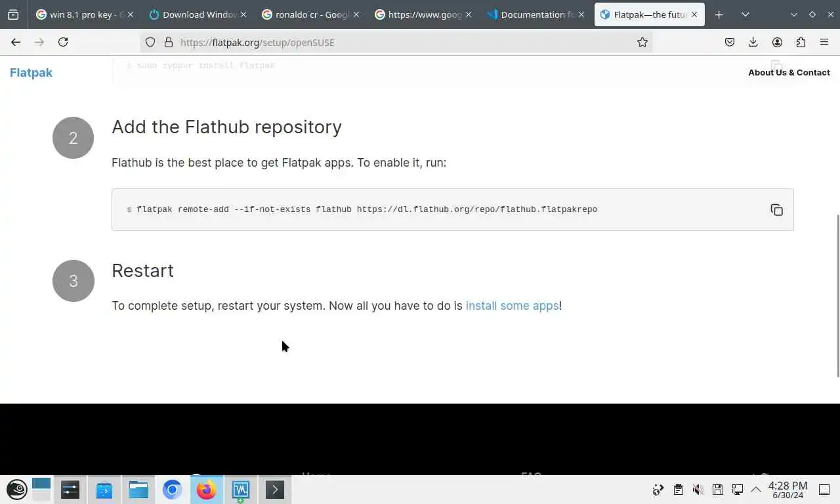Click the muted volume tray icon

(x=698, y=490)
